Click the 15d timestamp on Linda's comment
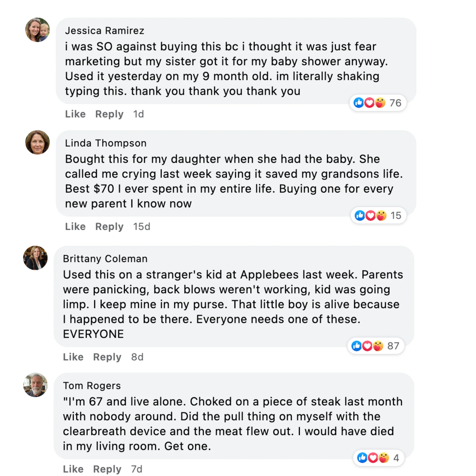 142,227
